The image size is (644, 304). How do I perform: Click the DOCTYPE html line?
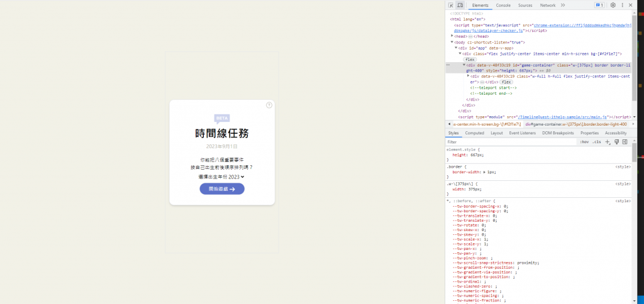pyautogui.click(x=467, y=14)
